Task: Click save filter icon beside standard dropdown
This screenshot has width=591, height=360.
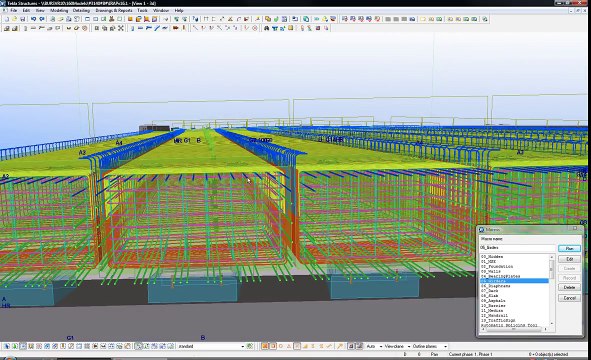Action: click(x=250, y=346)
